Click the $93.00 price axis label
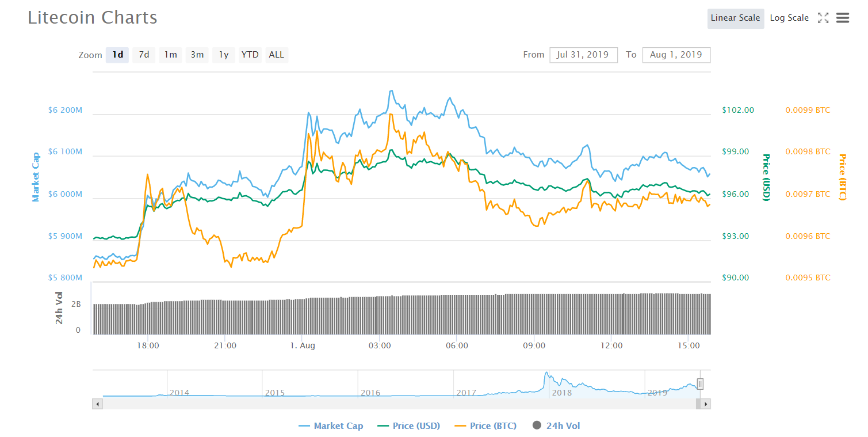 (x=736, y=236)
